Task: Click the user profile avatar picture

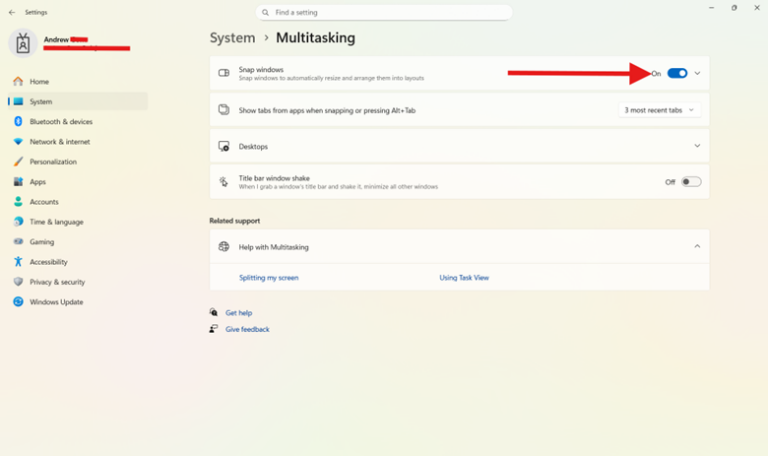Action: tap(23, 43)
